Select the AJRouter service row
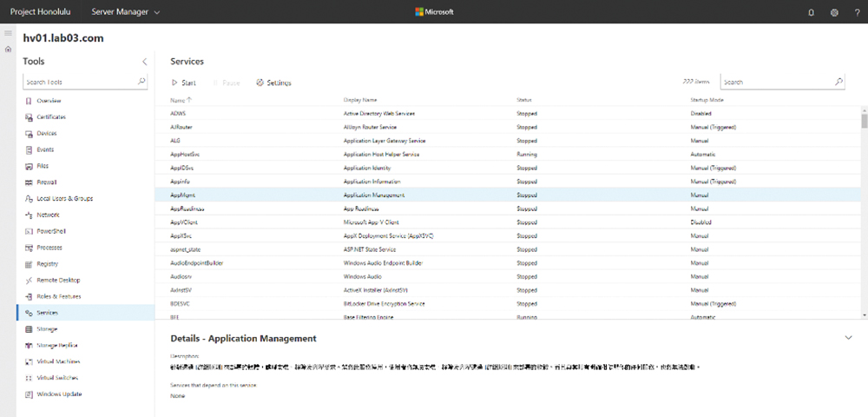This screenshot has width=868, height=417. click(x=508, y=127)
